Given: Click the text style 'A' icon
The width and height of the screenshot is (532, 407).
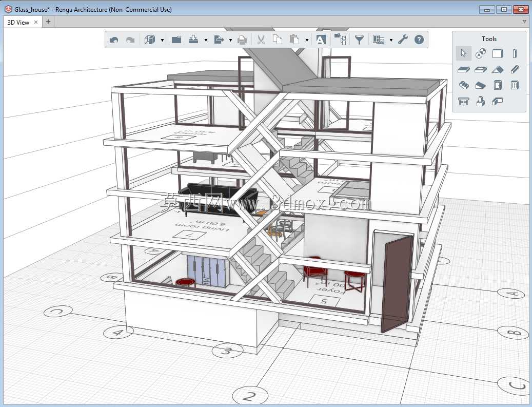Looking at the screenshot, I should click(321, 40).
